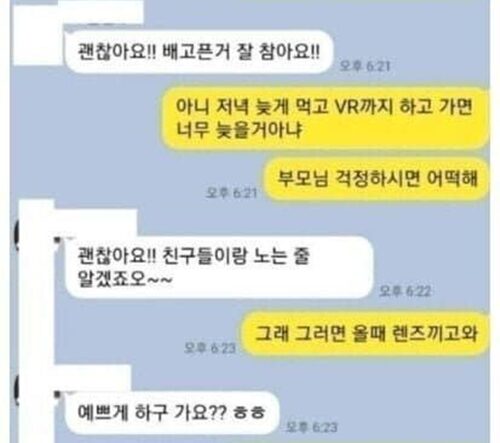Select the '예쁘게 하구 가요??' message bubble
500x443 pixels.
point(172,413)
